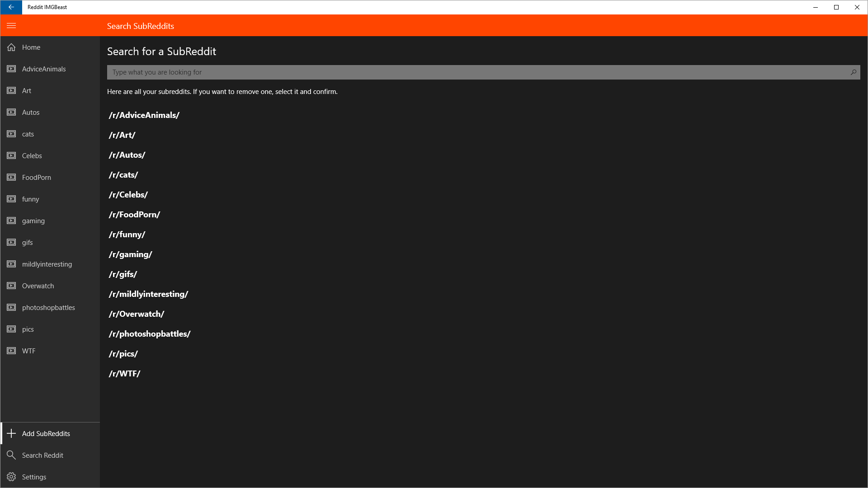Select /r/gaming/ in the list

(x=130, y=254)
